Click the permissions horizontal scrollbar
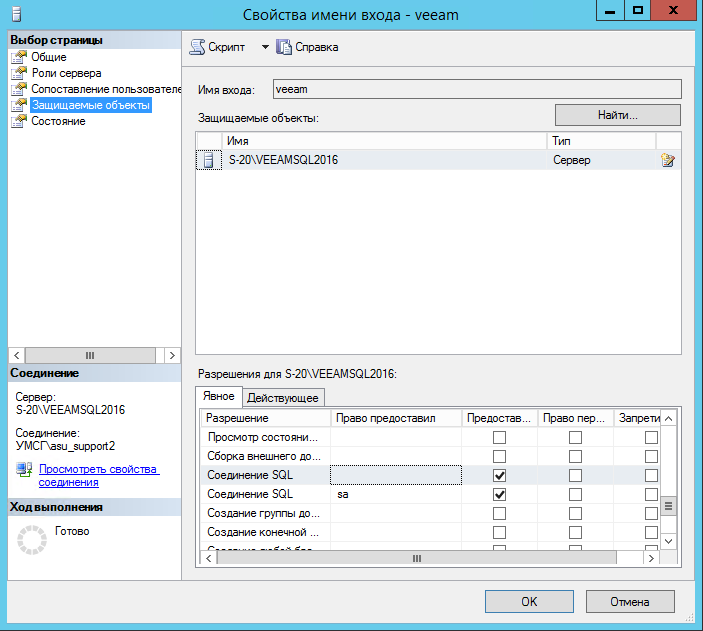The width and height of the screenshot is (703, 631). [x=430, y=557]
